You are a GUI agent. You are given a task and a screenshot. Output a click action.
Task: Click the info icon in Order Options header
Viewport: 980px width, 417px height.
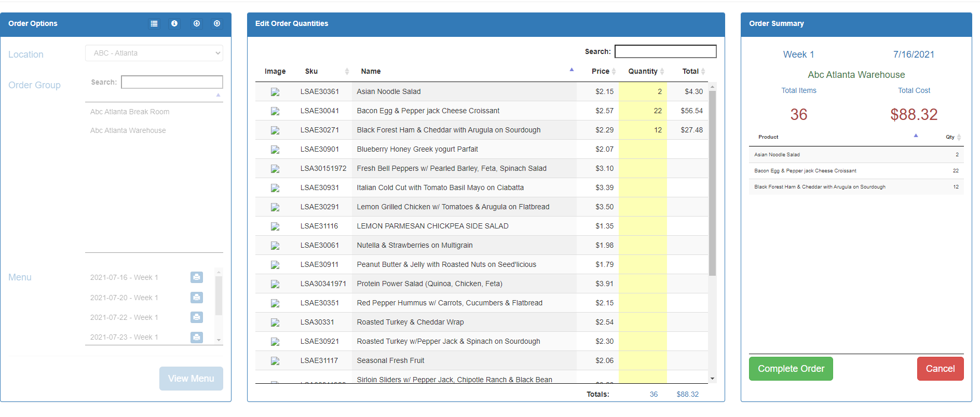tap(174, 23)
